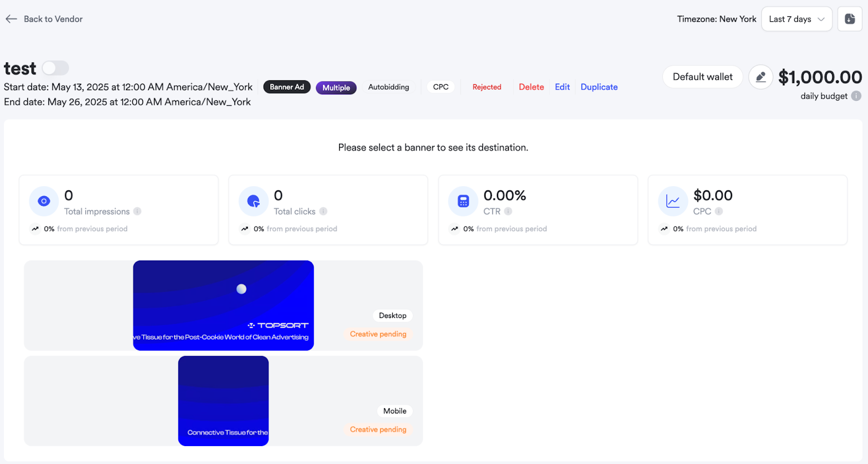The height and width of the screenshot is (464, 868).
Task: Click the daily budget info icon
Action: 856,96
